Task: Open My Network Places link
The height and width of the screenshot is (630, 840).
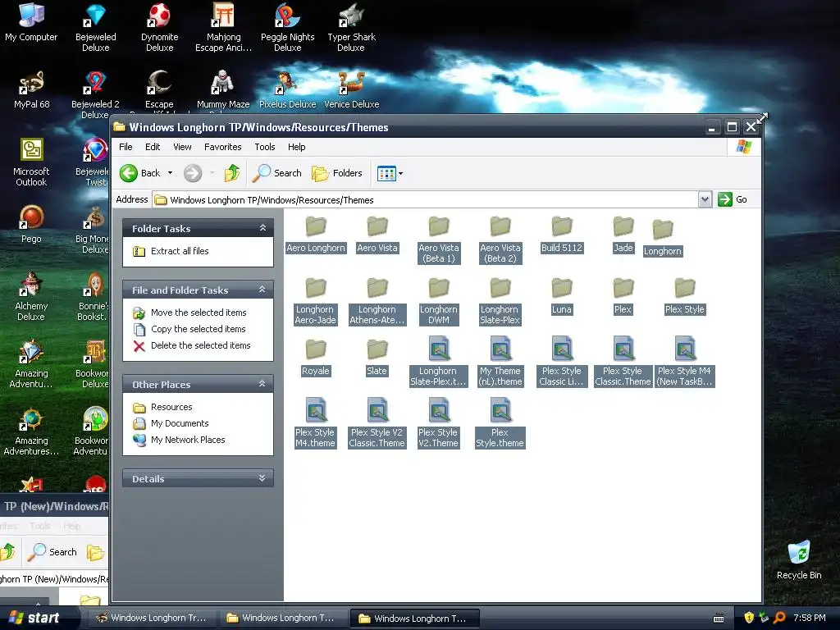Action: tap(188, 440)
